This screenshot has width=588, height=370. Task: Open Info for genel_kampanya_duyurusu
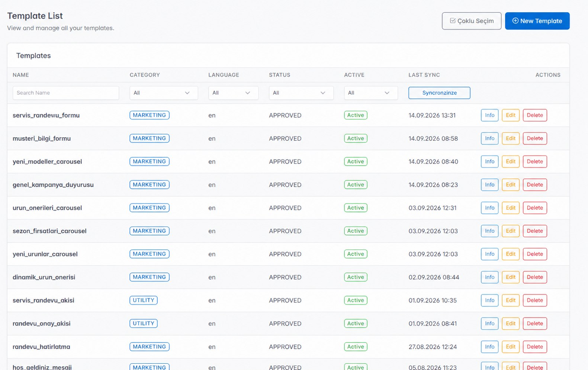tap(489, 185)
